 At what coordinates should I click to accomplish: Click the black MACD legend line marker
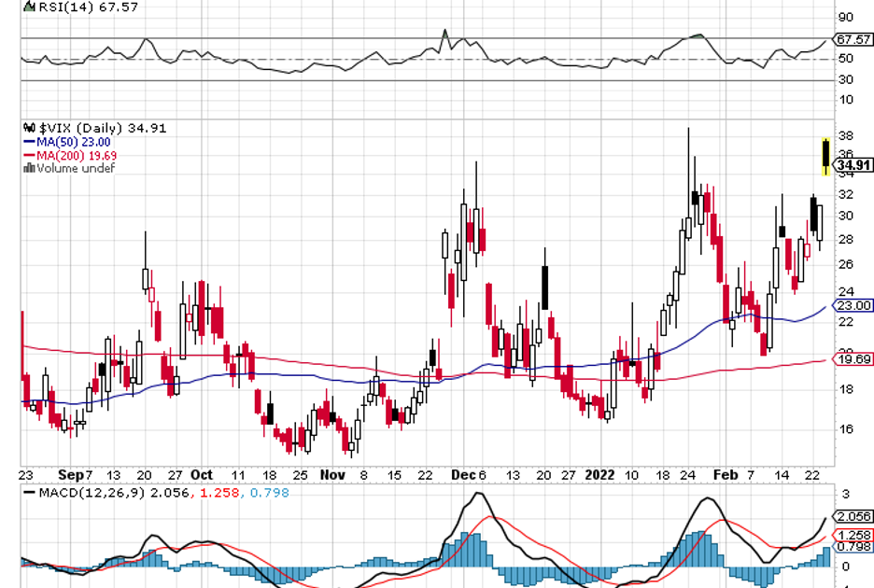coord(30,493)
